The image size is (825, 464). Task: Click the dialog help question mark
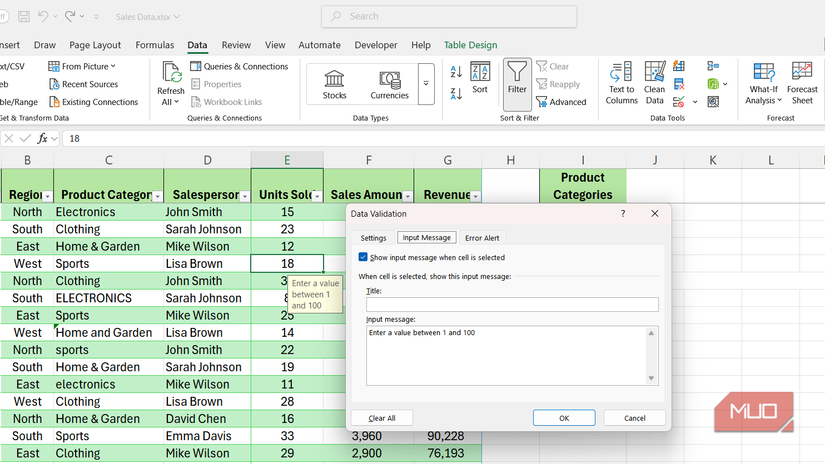623,214
